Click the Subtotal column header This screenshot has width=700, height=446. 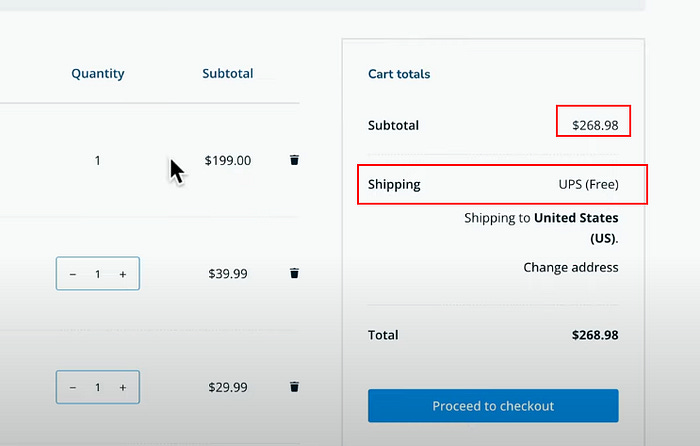[228, 73]
